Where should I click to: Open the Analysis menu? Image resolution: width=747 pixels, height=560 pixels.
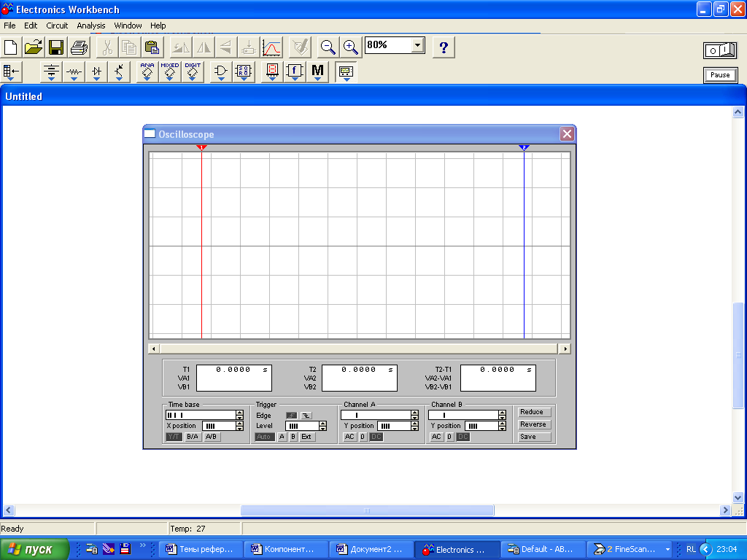91,26
